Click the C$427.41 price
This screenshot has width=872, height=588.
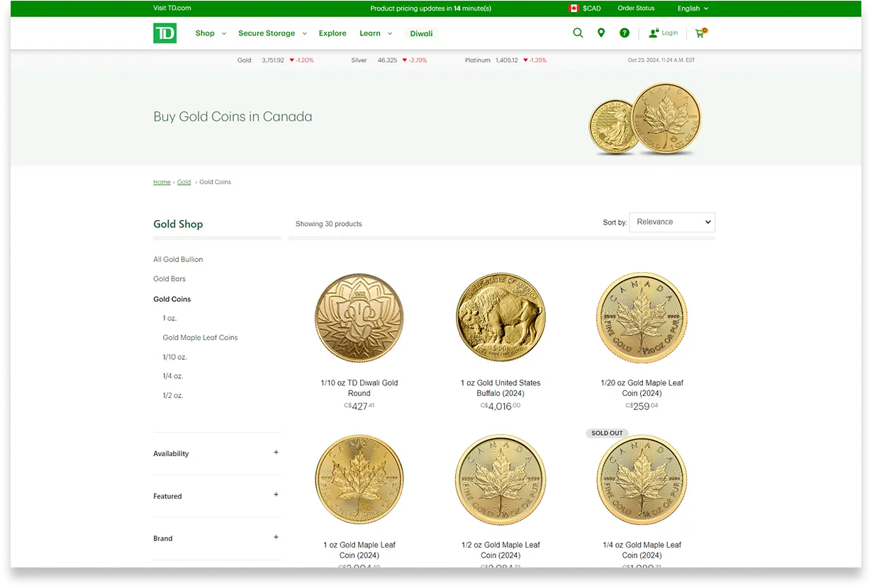[359, 406]
